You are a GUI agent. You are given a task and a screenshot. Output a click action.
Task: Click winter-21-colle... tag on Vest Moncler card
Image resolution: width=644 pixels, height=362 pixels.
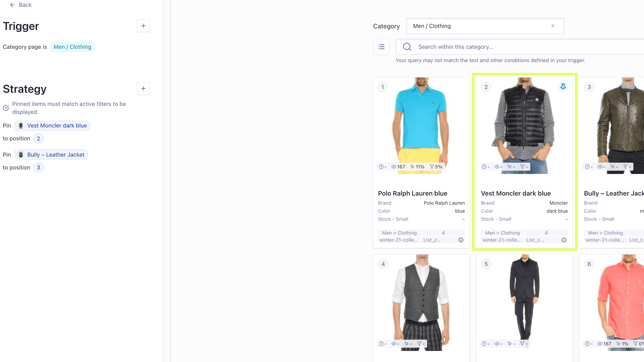tap(502, 240)
